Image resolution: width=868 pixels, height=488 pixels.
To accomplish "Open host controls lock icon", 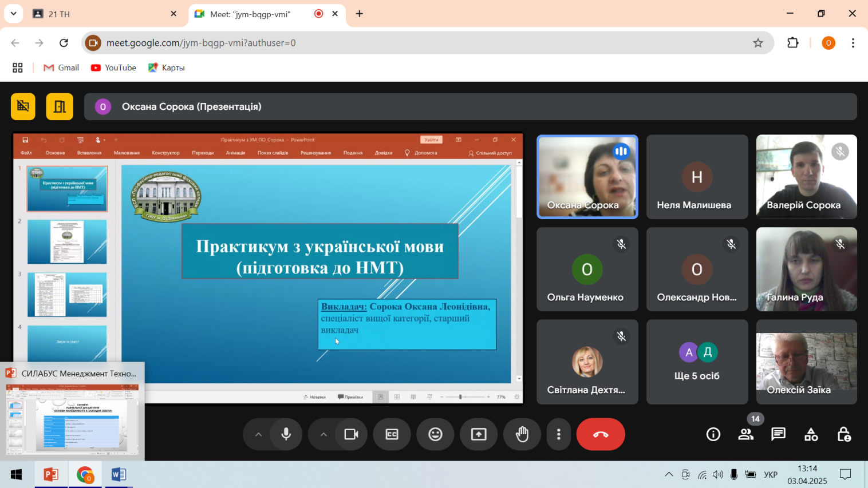I will click(843, 434).
